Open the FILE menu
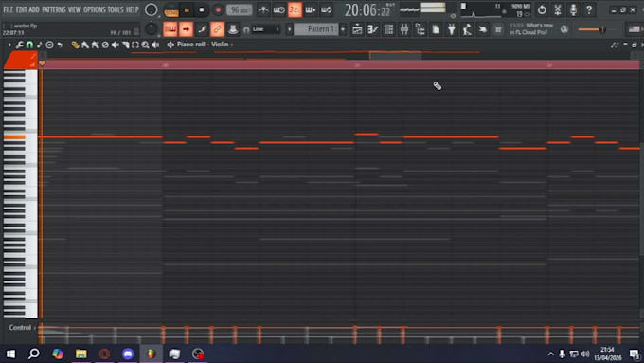The width and height of the screenshot is (644, 363). coord(9,9)
